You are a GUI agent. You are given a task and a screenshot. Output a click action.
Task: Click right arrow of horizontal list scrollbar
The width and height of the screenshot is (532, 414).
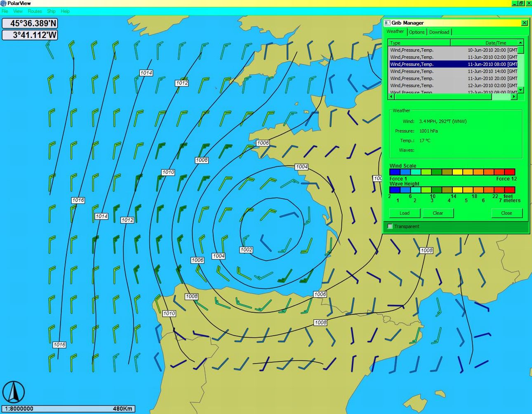pyautogui.click(x=514, y=97)
